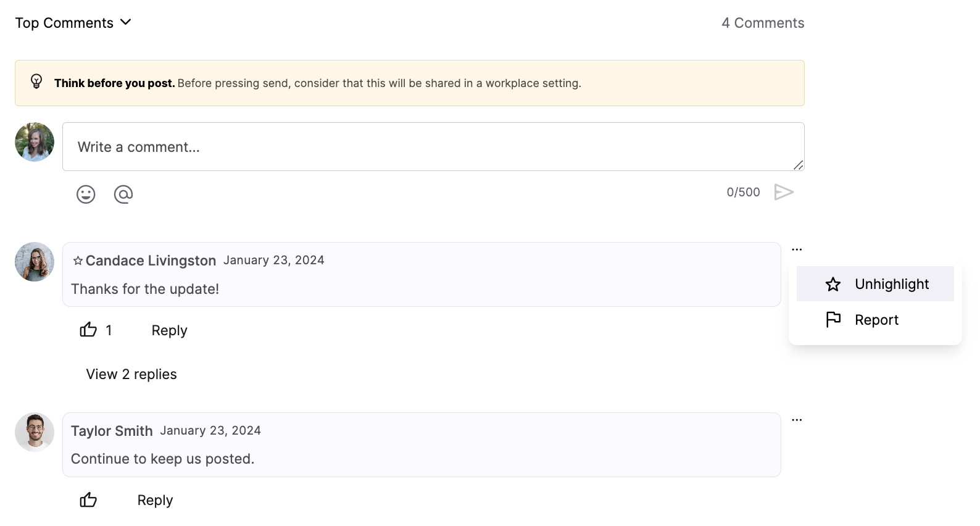Image resolution: width=980 pixels, height=526 pixels.
Task: Open more options for Taylor Smith's comment
Action: pos(797,420)
